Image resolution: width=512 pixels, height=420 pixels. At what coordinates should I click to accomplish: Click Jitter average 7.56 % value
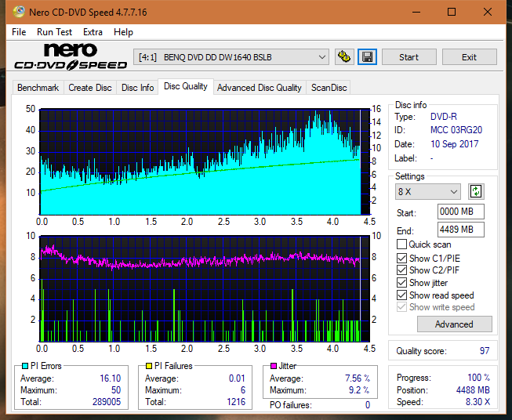(x=358, y=378)
